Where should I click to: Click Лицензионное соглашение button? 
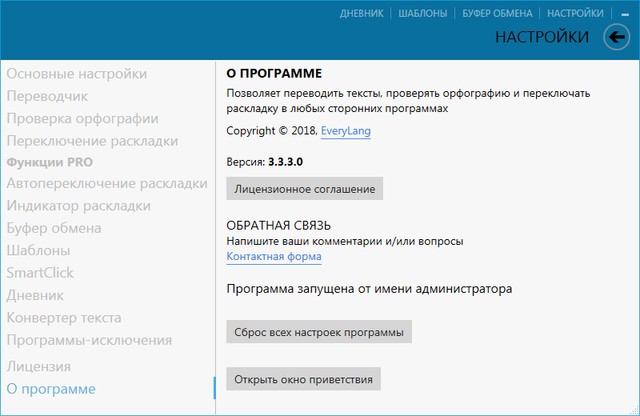click(304, 189)
